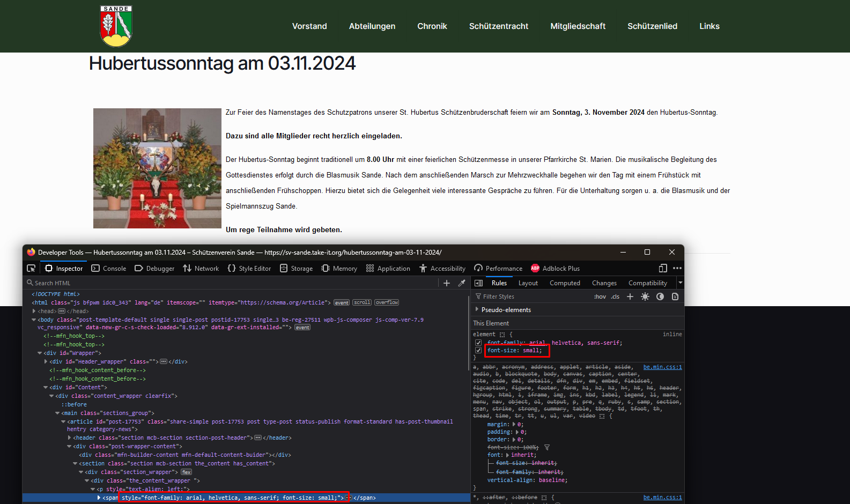
Task: Toggle the flex badge on section_wrapper
Action: pyautogui.click(x=186, y=472)
